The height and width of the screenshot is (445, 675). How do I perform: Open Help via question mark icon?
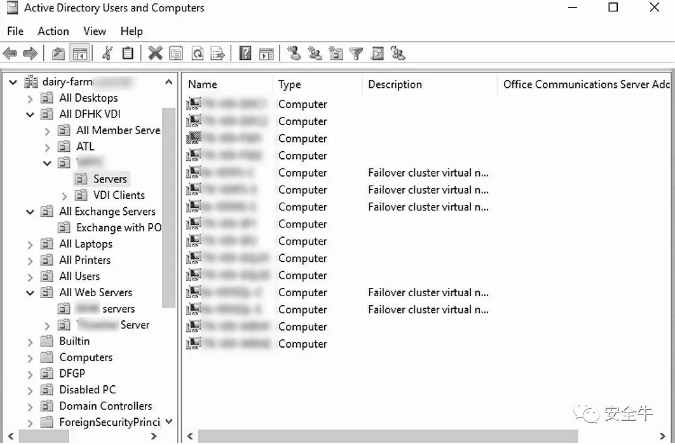coord(245,53)
